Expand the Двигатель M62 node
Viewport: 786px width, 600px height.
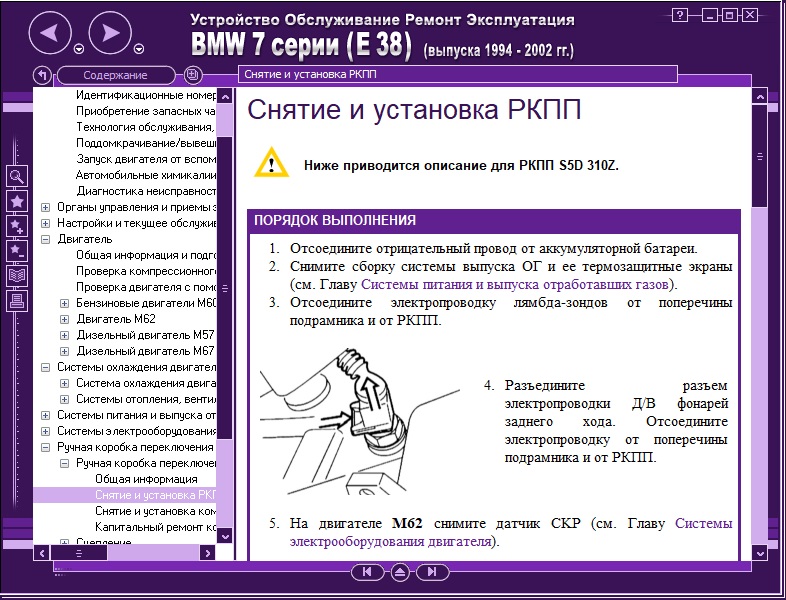(x=65, y=319)
